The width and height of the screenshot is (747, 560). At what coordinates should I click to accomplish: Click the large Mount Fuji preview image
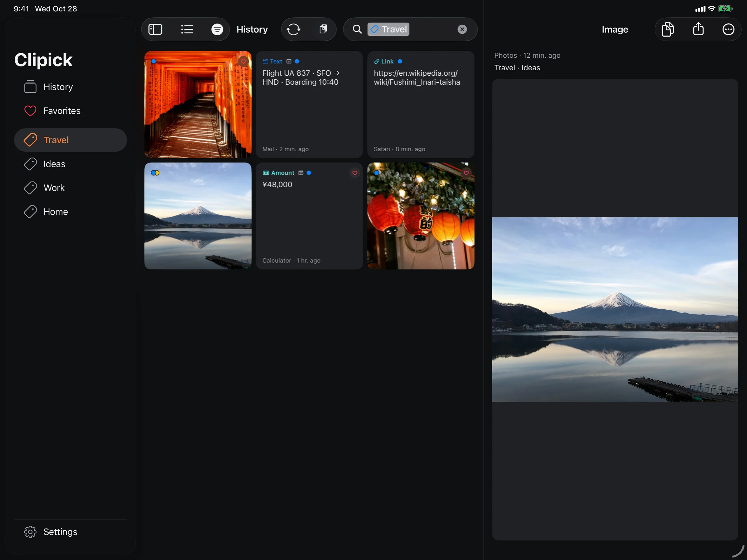[615, 310]
